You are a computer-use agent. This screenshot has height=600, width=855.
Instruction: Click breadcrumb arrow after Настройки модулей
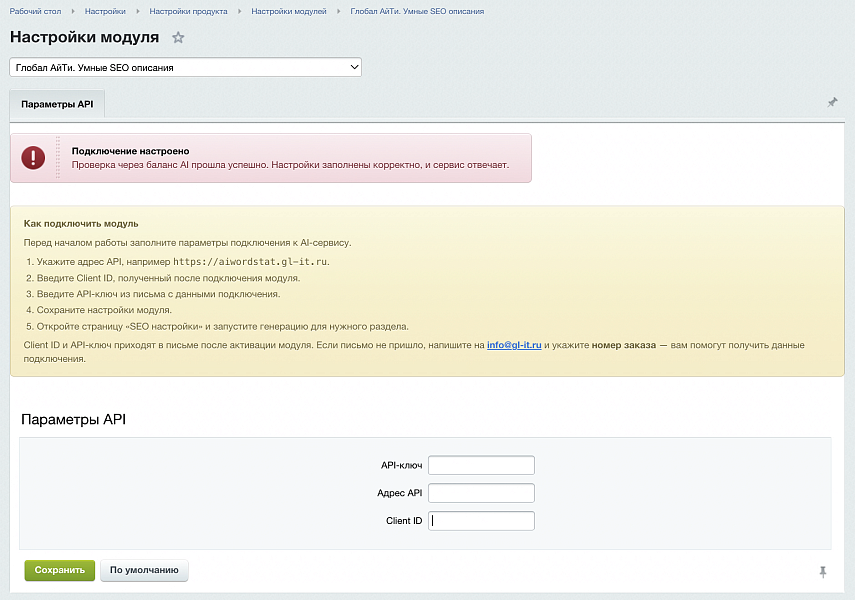click(x=339, y=11)
